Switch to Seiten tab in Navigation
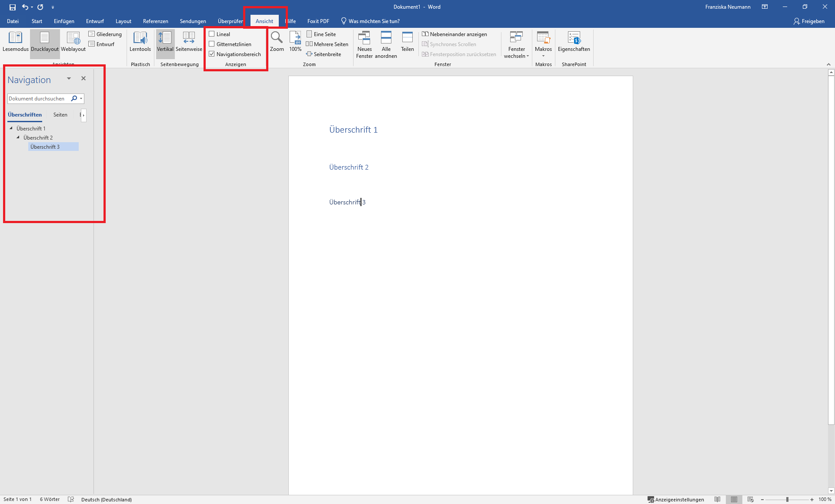This screenshot has width=835, height=504. pyautogui.click(x=60, y=115)
